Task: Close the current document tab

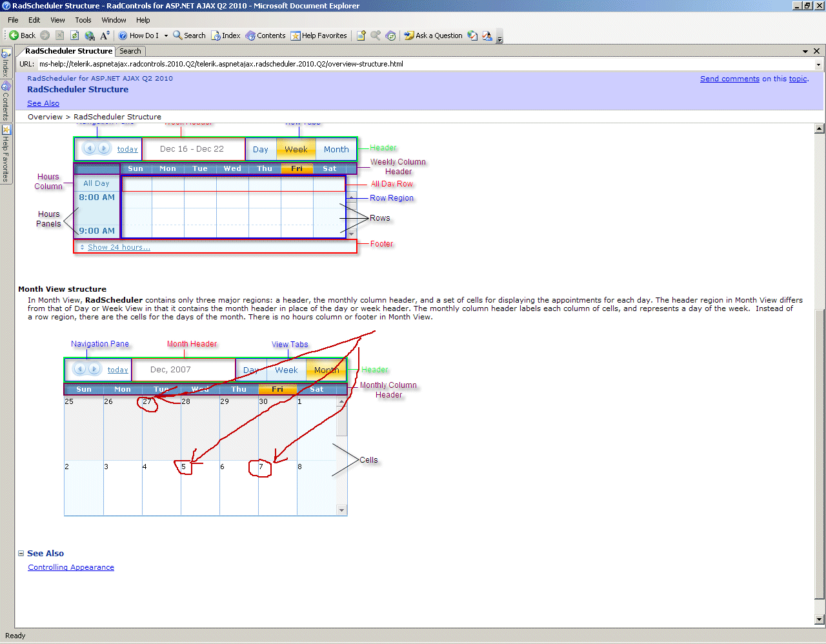Action: tap(816, 51)
